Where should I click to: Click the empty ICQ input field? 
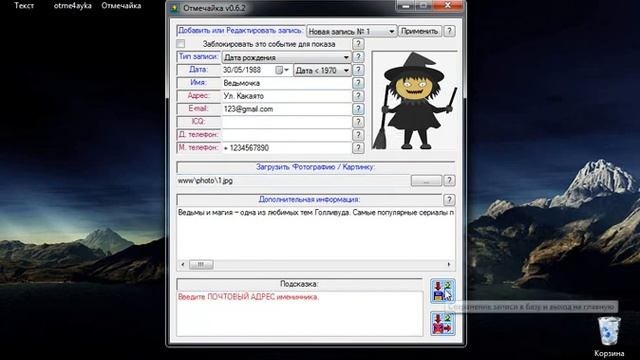(x=287, y=122)
